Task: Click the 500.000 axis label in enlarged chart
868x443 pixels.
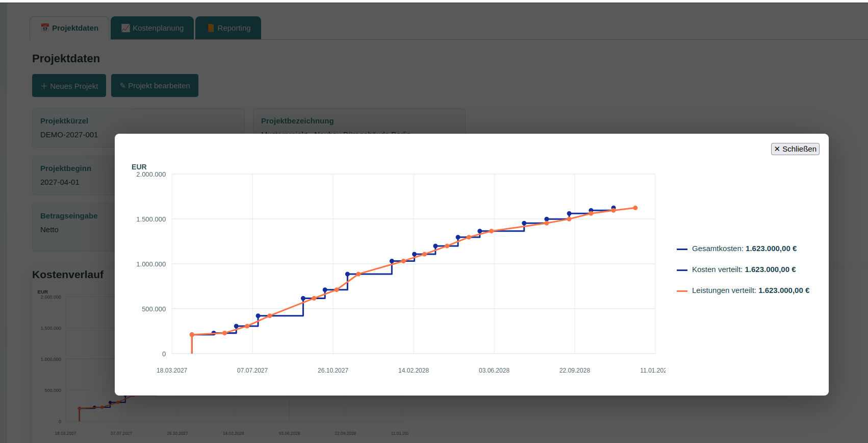Action: [x=154, y=309]
